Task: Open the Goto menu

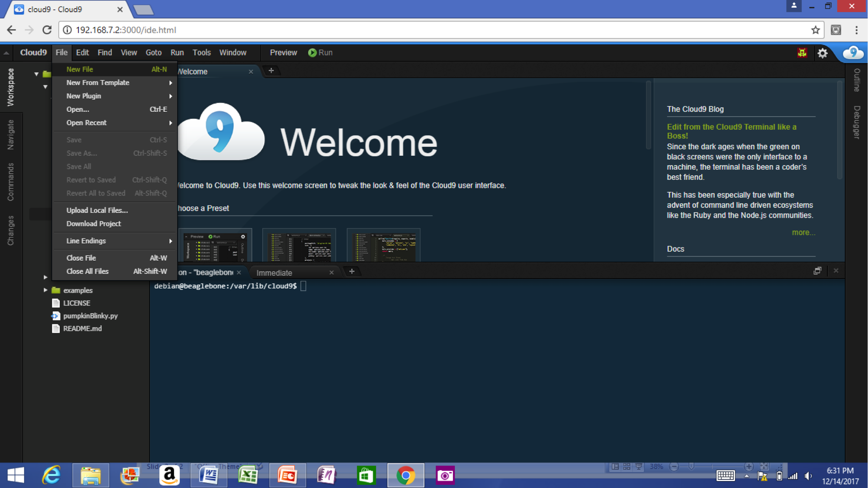Action: pos(153,52)
